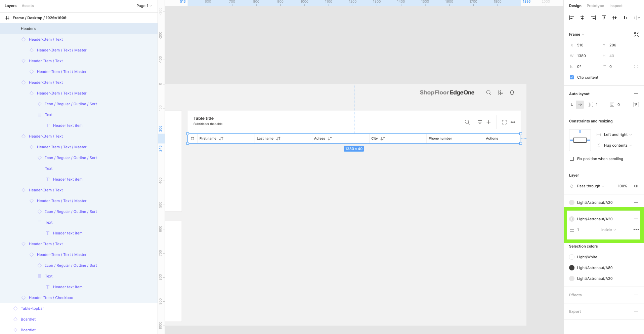This screenshot has width=644, height=334.
Task: Switch to the Prototype tab
Action: click(595, 6)
